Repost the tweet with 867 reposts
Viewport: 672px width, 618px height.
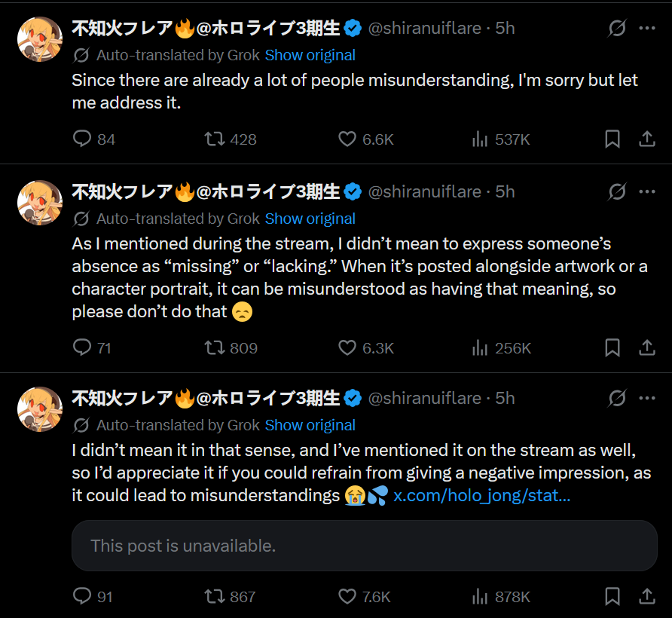214,596
